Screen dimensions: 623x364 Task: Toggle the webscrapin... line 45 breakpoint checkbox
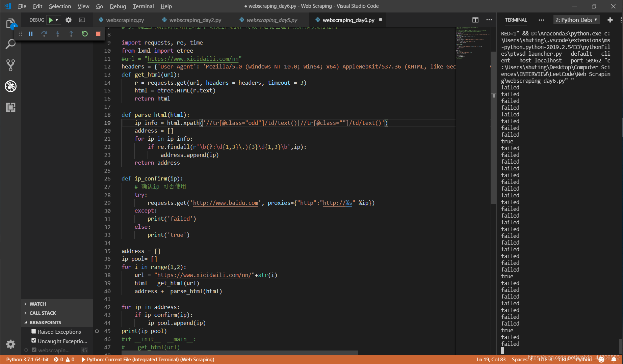click(x=34, y=350)
